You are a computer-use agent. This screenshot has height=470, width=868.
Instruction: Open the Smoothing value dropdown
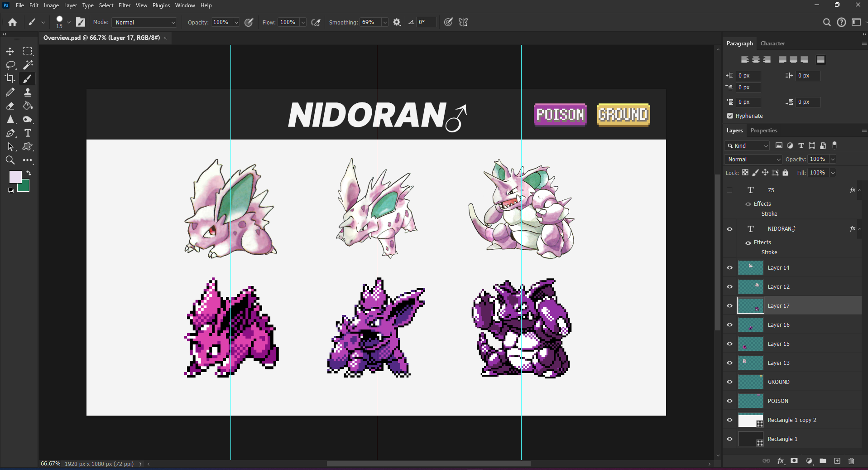(x=385, y=22)
